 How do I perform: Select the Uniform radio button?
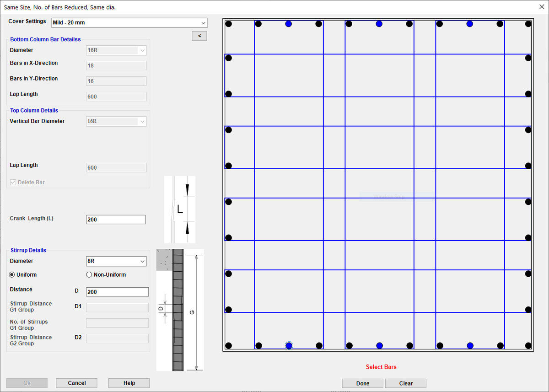pos(13,275)
